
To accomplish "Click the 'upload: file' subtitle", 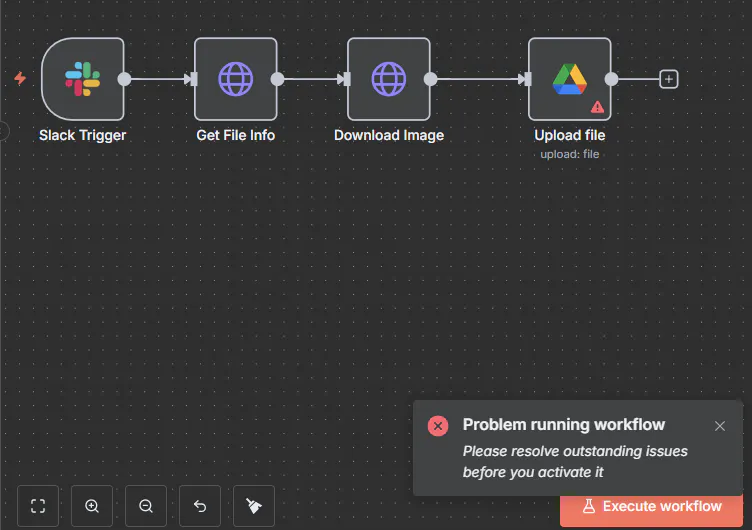I will coord(570,154).
